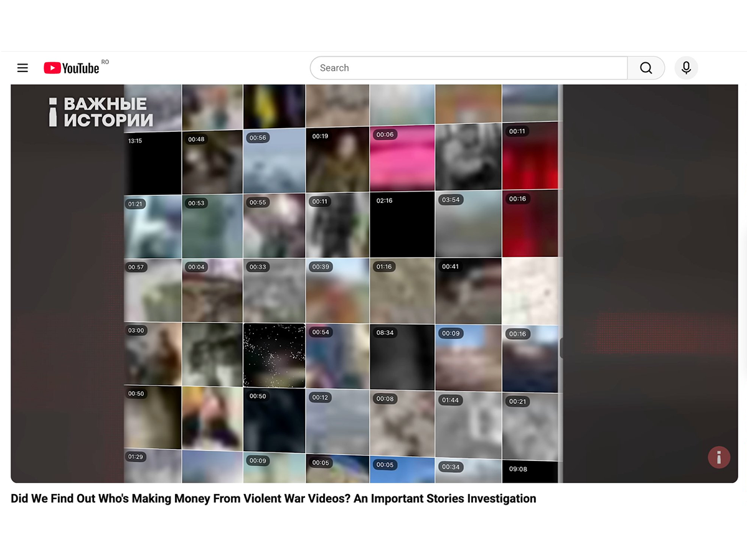This screenshot has height=560, width=747.
Task: Select the thumbnail timestamped 13:15
Action: coord(153,162)
